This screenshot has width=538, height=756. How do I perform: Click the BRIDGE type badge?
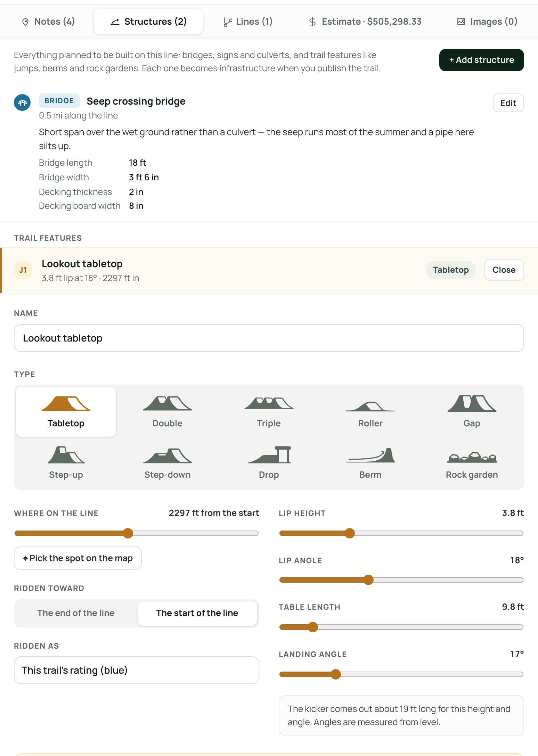click(59, 101)
